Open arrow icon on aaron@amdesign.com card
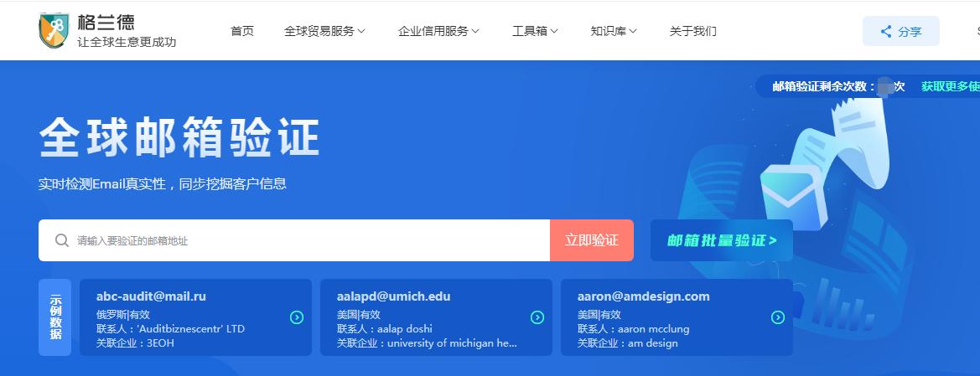Screen dimensions: 980x376 (777, 317)
